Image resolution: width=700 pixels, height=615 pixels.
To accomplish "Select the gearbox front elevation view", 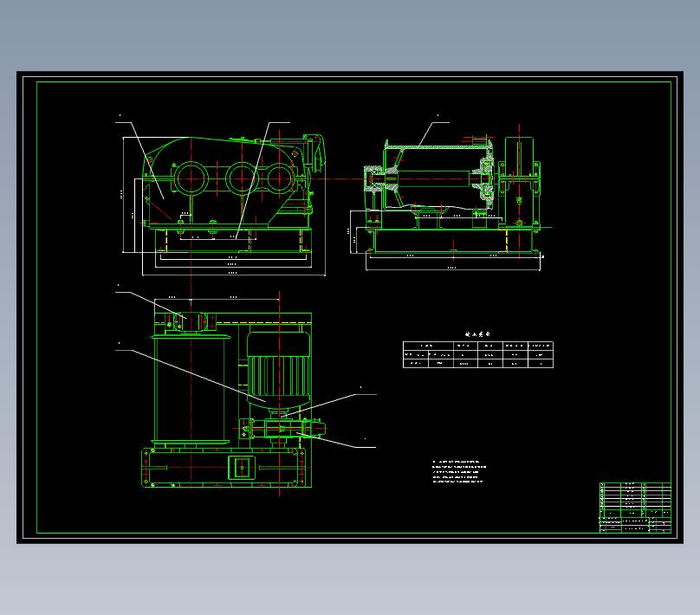I will click(232, 194).
